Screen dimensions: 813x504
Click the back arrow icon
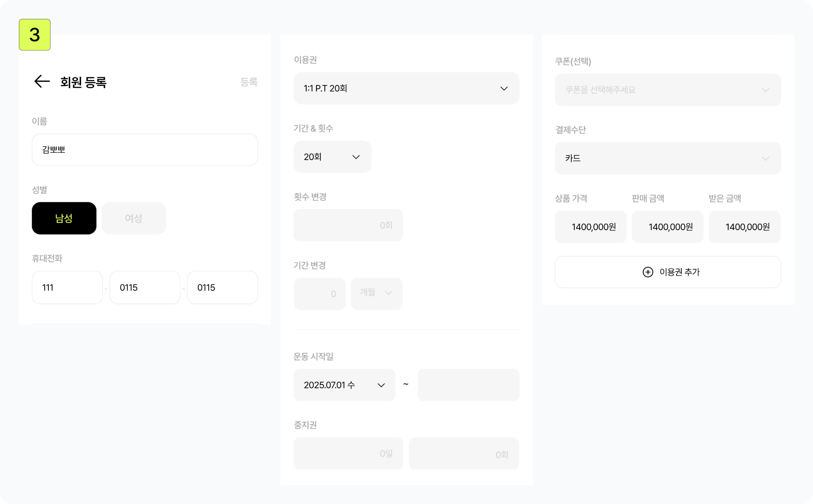42,81
